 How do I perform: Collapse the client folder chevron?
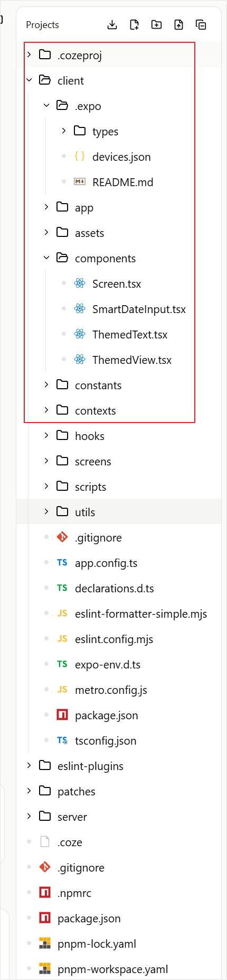click(29, 80)
